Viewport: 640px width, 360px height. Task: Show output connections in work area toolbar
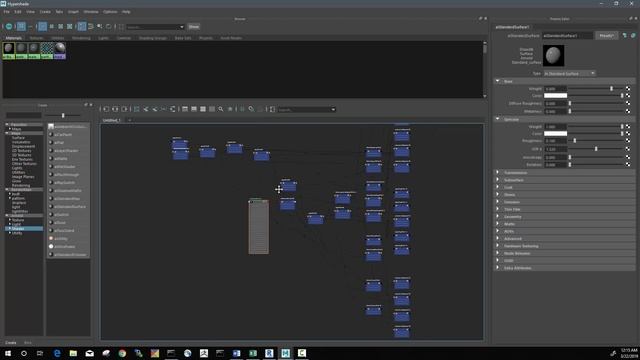tap(124, 109)
